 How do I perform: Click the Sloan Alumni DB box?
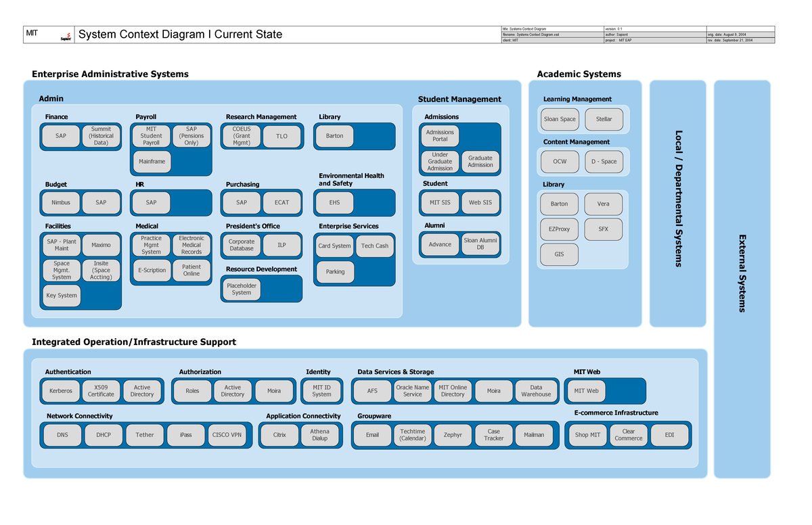(480, 244)
